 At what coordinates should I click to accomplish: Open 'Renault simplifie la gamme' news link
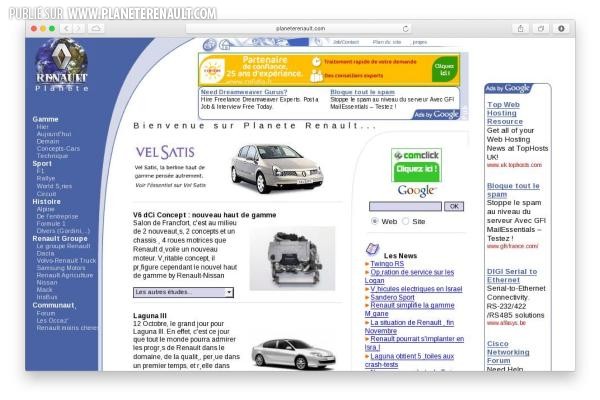pos(409,309)
